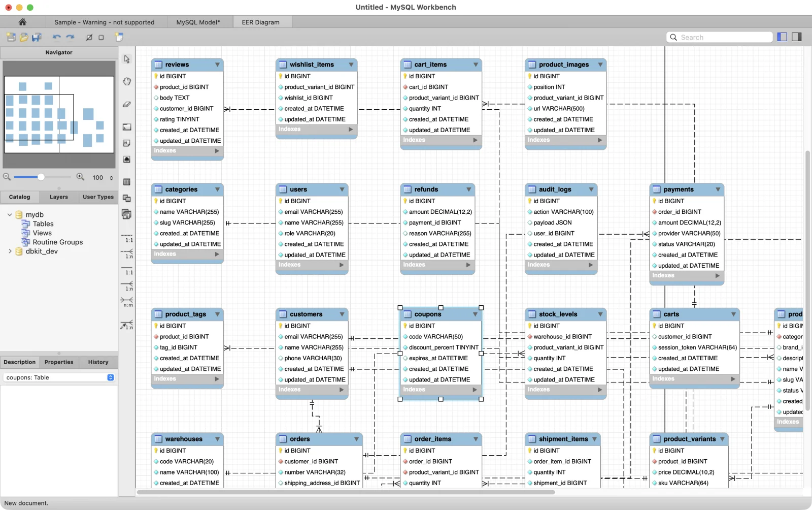Select the hand pan tool
812x510 pixels.
(127, 81)
